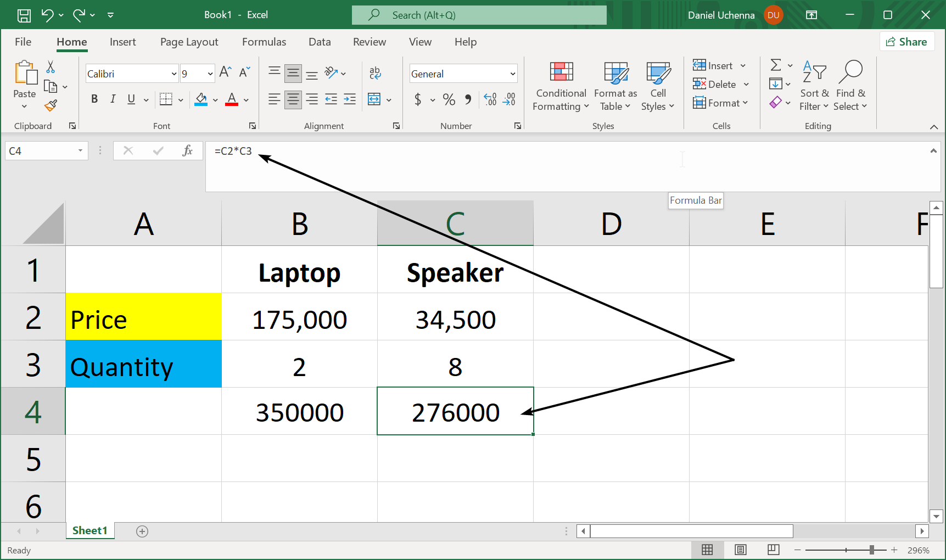This screenshot has width=946, height=560.
Task: Open the General number format dropdown
Action: (512, 74)
